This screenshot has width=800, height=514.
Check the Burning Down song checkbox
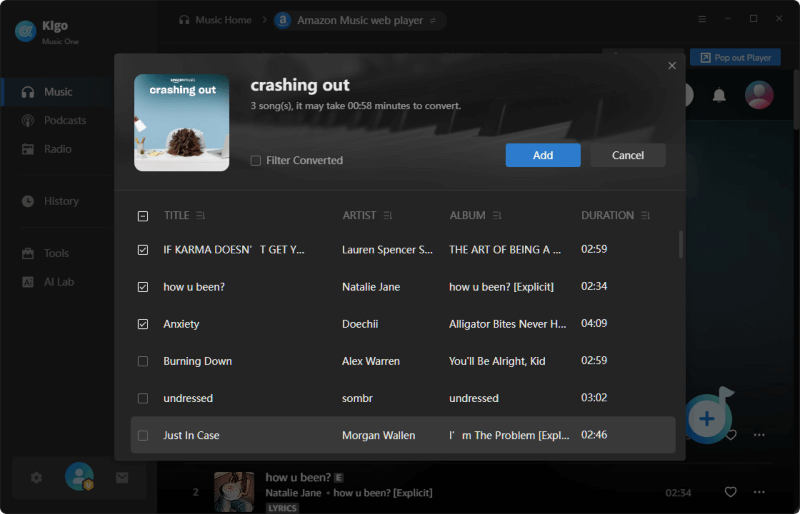[143, 361]
